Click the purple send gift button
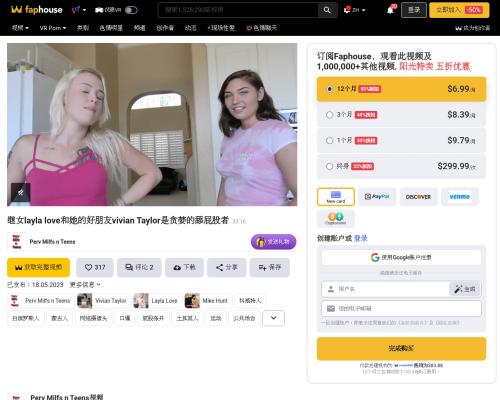 click(x=273, y=242)
